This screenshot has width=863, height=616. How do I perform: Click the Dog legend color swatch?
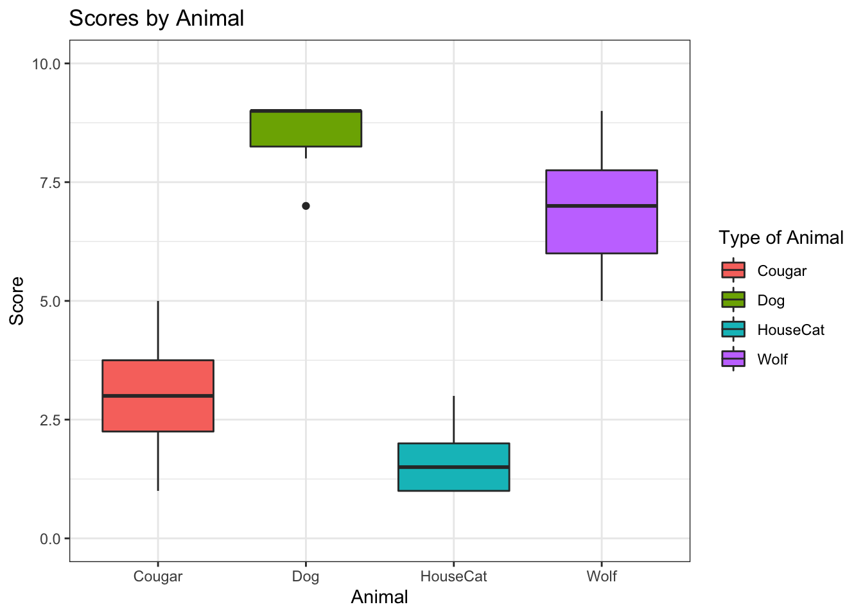click(x=733, y=300)
